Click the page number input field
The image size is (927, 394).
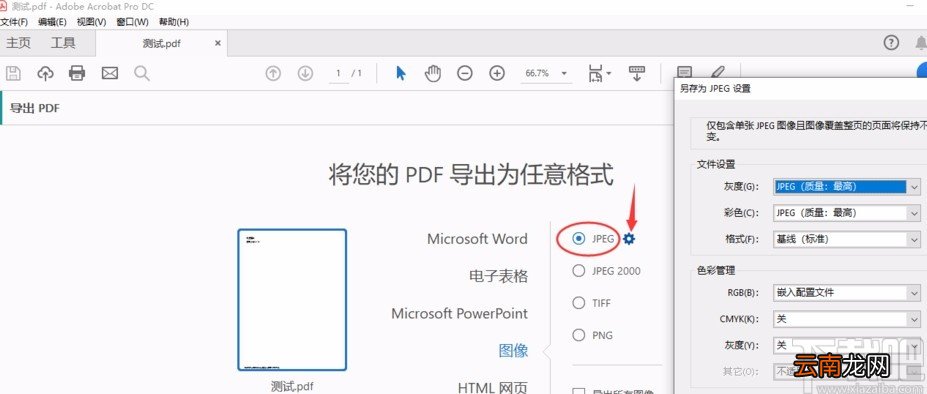(339, 73)
